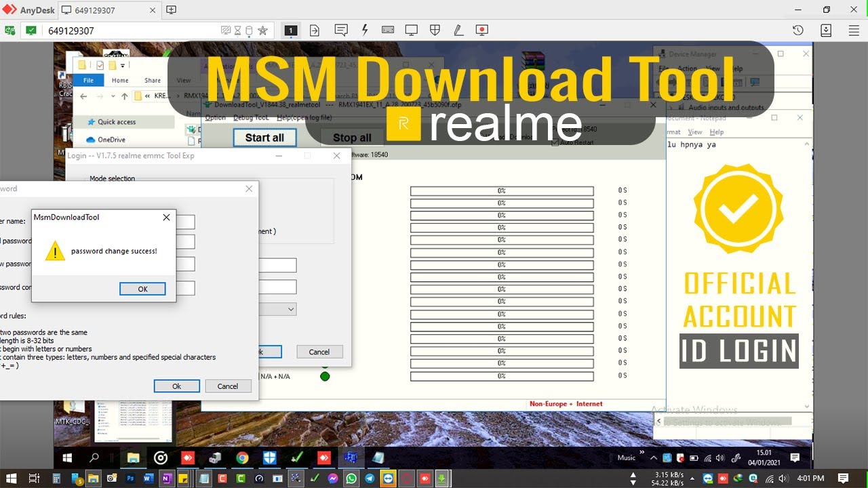Go up one folder in Explorer

125,97
